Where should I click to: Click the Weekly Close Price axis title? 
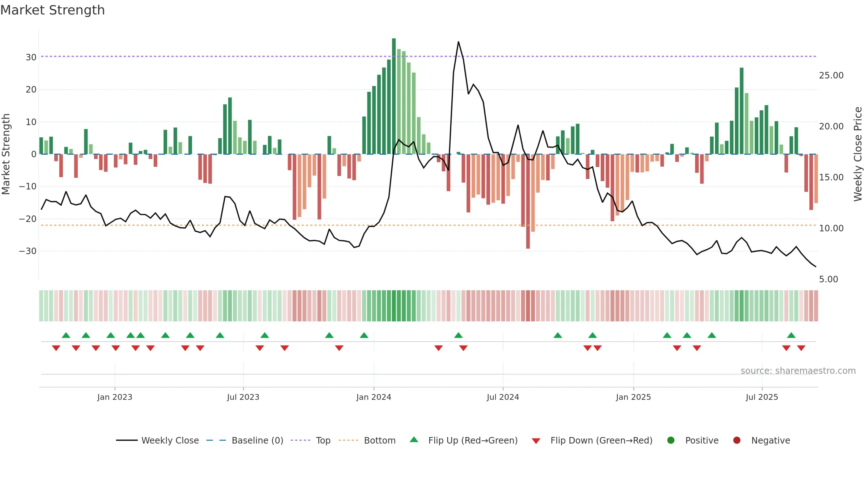point(858,154)
